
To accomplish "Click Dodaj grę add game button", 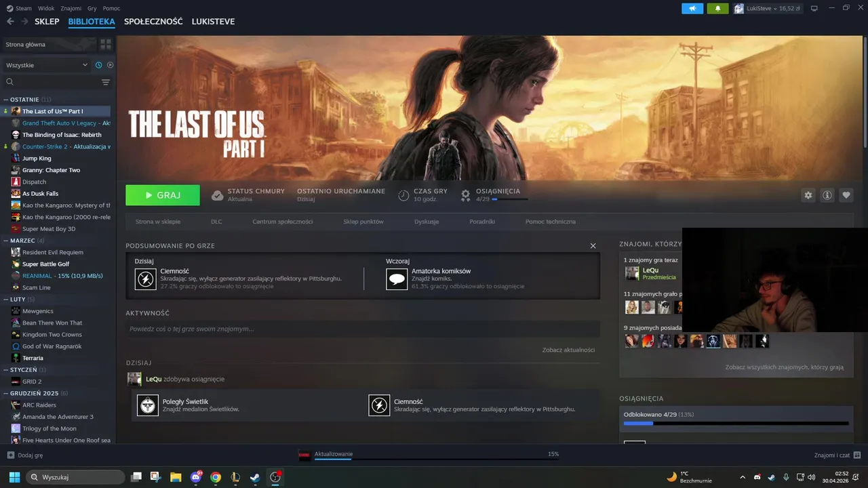I will (25, 455).
